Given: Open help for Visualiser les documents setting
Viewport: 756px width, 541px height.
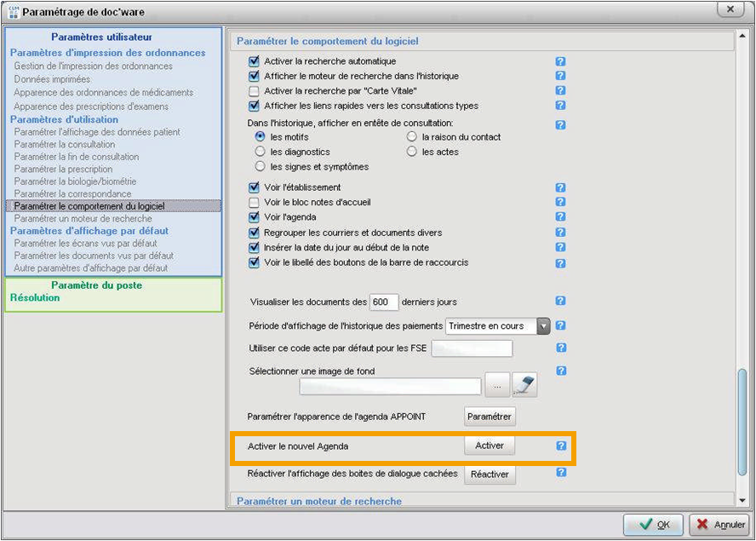Looking at the screenshot, I should tap(561, 302).
